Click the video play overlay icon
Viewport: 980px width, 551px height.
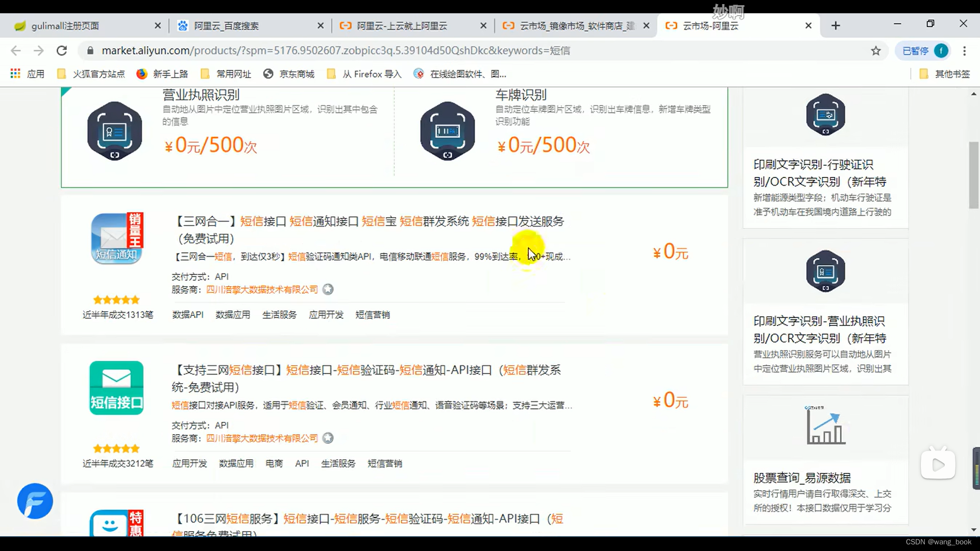tap(938, 464)
